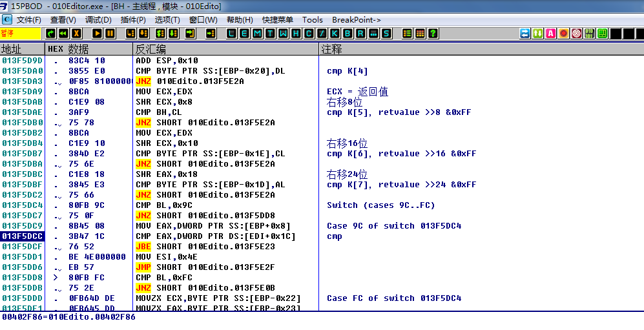Open the 调试(D) menu
The image size is (644, 330).
point(98,20)
